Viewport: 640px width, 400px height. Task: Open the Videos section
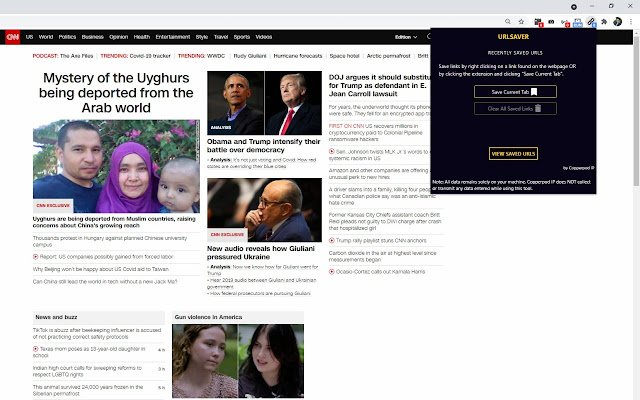pyautogui.click(x=264, y=37)
